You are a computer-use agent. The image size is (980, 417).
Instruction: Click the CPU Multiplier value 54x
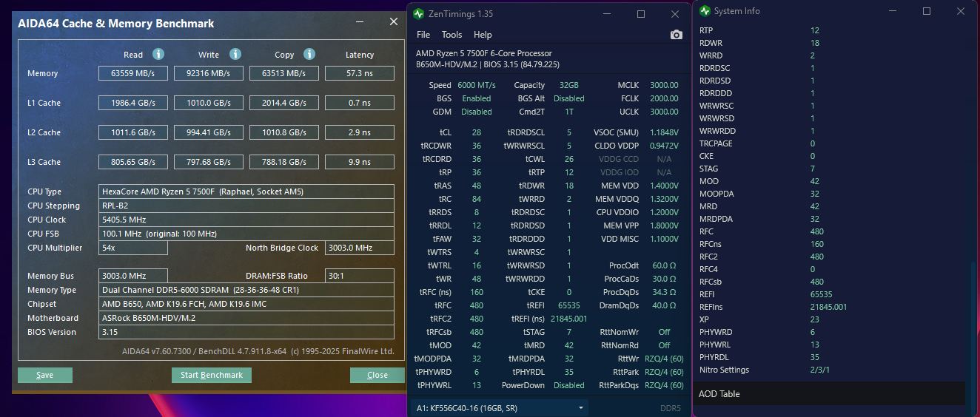coord(133,248)
